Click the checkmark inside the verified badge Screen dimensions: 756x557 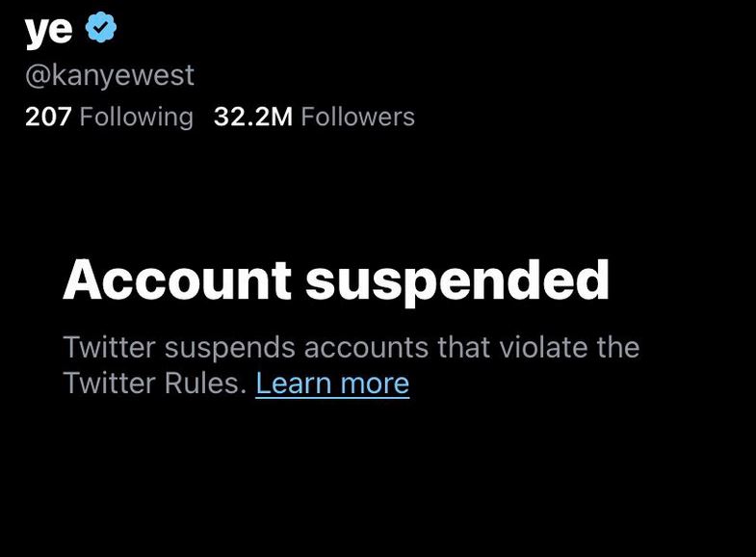(101, 29)
